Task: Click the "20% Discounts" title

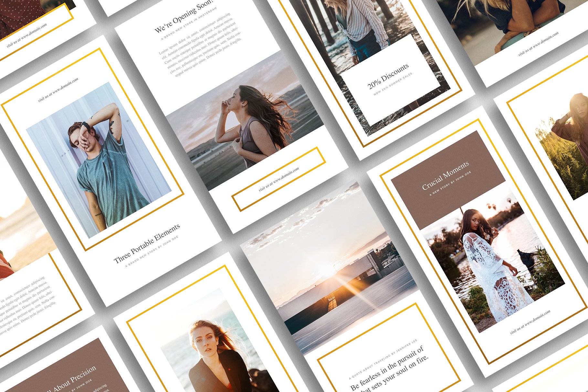Action: [388, 76]
